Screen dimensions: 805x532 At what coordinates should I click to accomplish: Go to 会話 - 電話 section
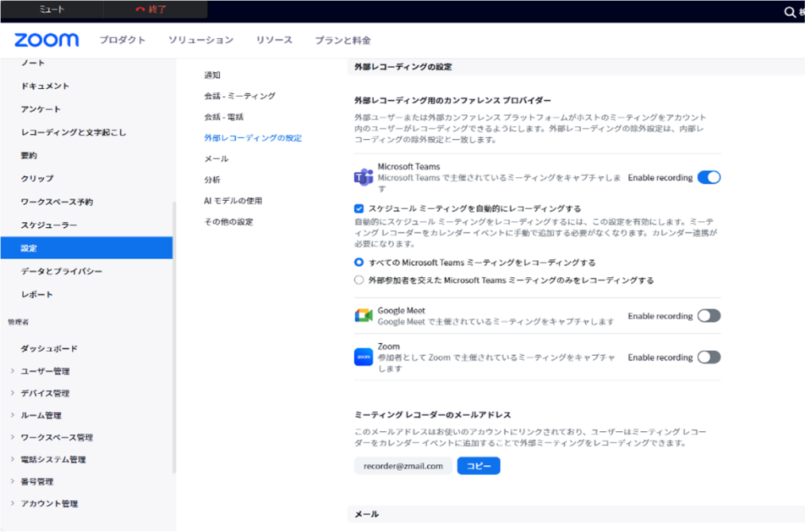tap(223, 117)
